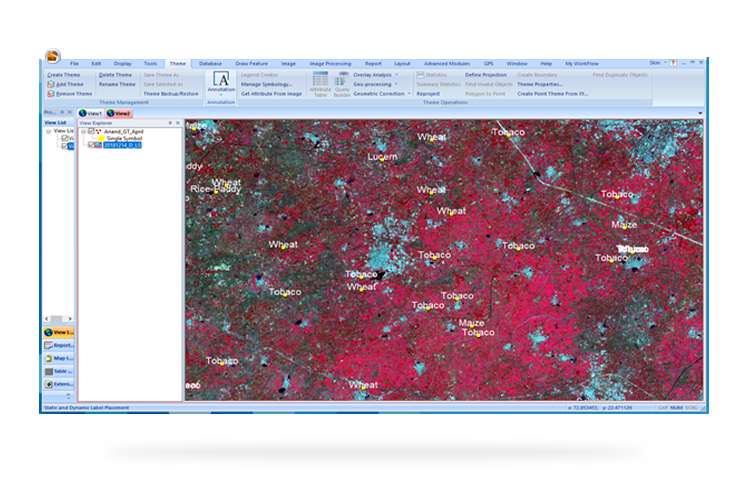749x500 pixels.
Task: Click the red question mark help icon
Action: click(673, 63)
